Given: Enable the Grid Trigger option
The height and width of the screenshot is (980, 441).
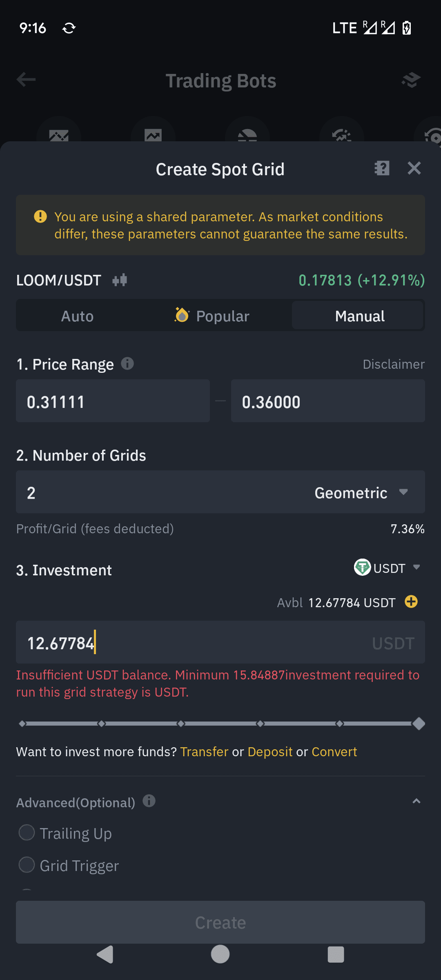Looking at the screenshot, I should [27, 864].
